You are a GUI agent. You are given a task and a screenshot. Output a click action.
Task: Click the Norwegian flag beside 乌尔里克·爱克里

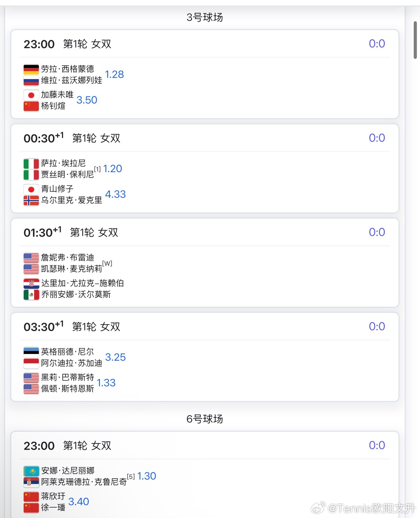31,200
